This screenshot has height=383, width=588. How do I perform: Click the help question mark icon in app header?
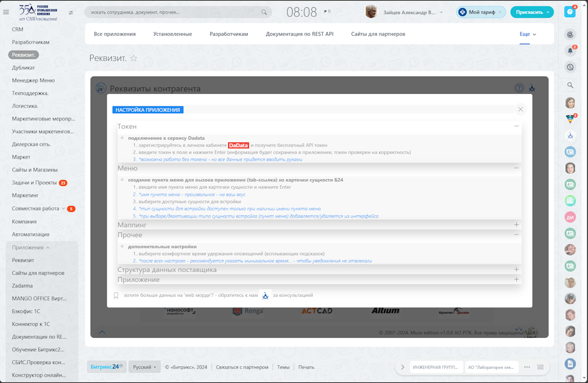518,88
